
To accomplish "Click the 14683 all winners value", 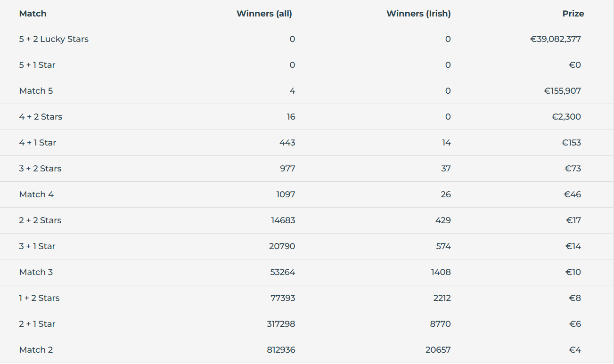I will click(x=282, y=220).
